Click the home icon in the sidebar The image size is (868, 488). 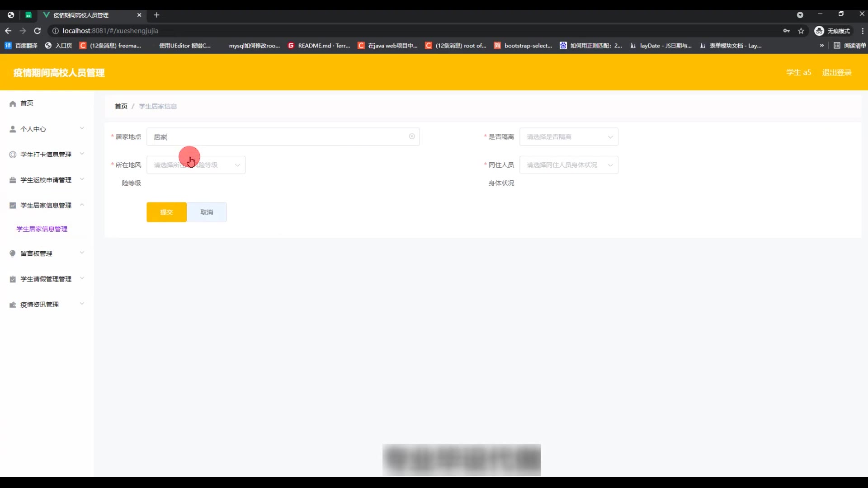coord(13,103)
